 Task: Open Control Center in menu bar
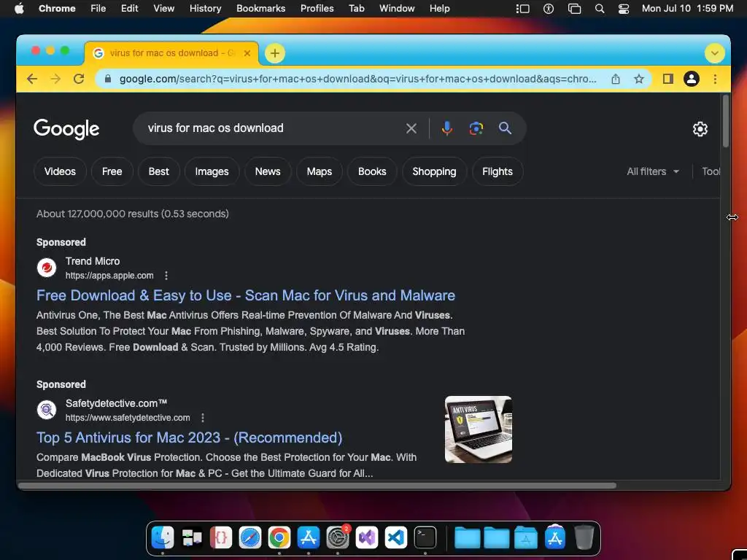pyautogui.click(x=624, y=9)
